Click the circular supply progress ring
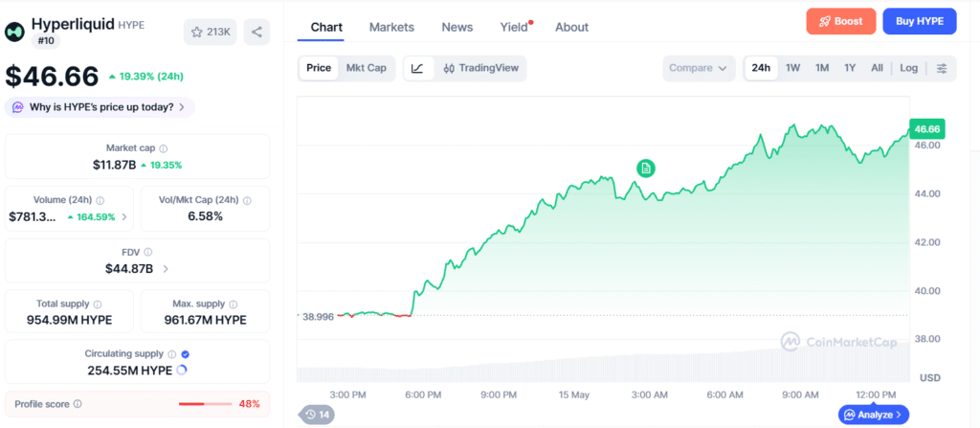 (182, 371)
